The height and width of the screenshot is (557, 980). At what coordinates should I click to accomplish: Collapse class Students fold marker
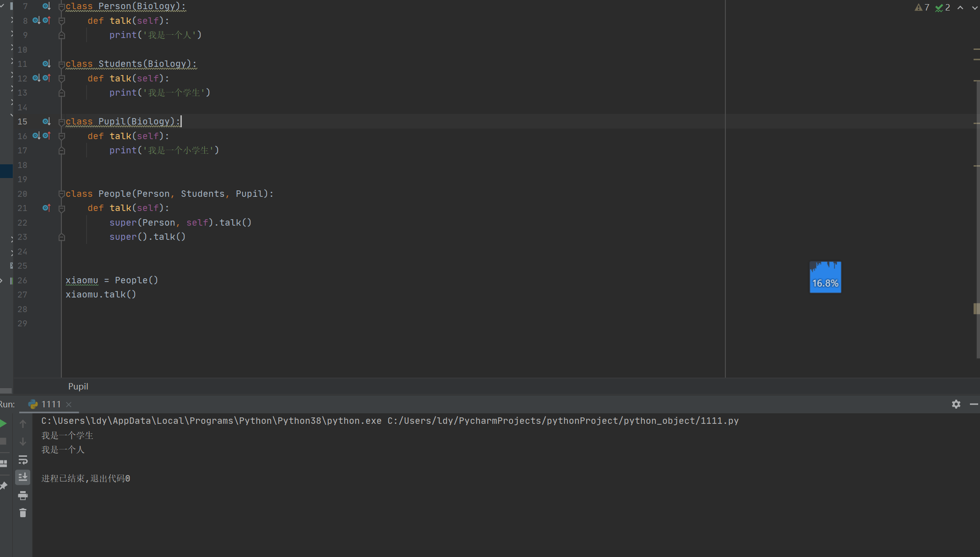(62, 64)
